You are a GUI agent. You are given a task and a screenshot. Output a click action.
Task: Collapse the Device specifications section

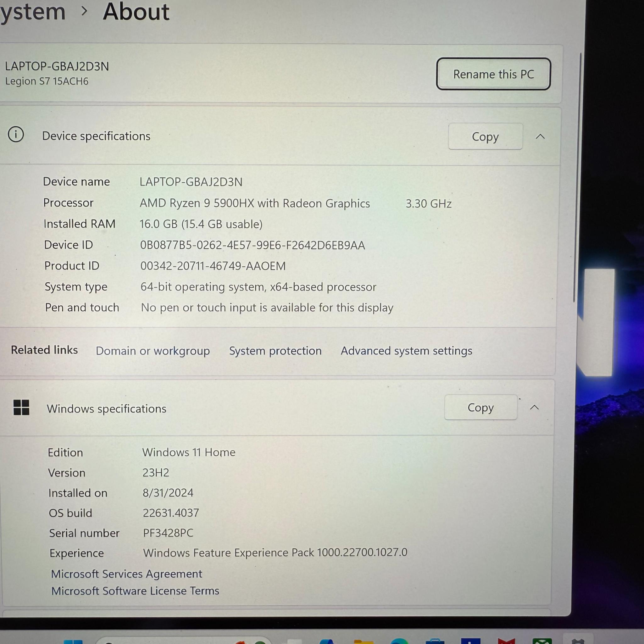click(540, 136)
